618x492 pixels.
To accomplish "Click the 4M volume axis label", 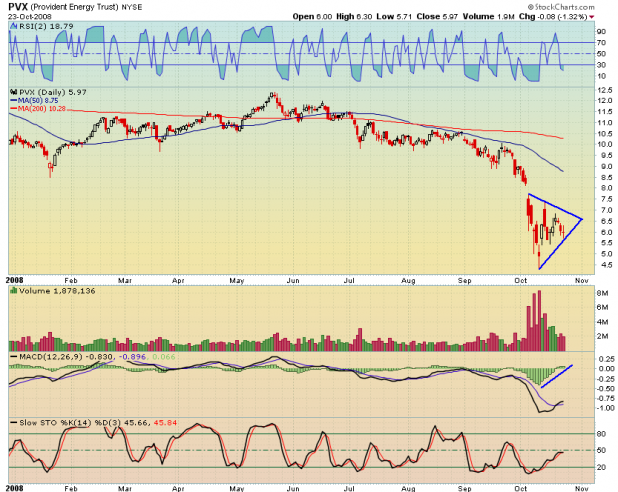I will 602,322.
